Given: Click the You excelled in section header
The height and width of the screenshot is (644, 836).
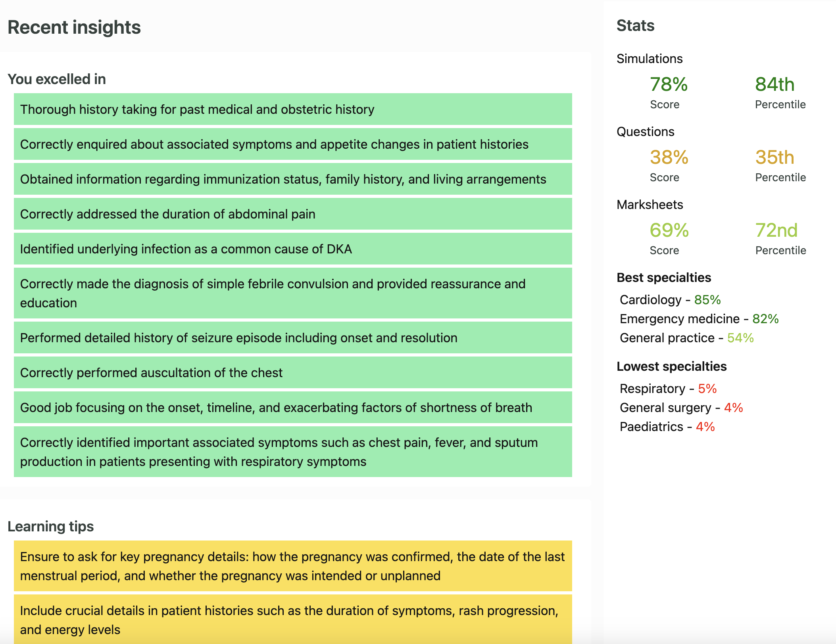Looking at the screenshot, I should tap(57, 79).
